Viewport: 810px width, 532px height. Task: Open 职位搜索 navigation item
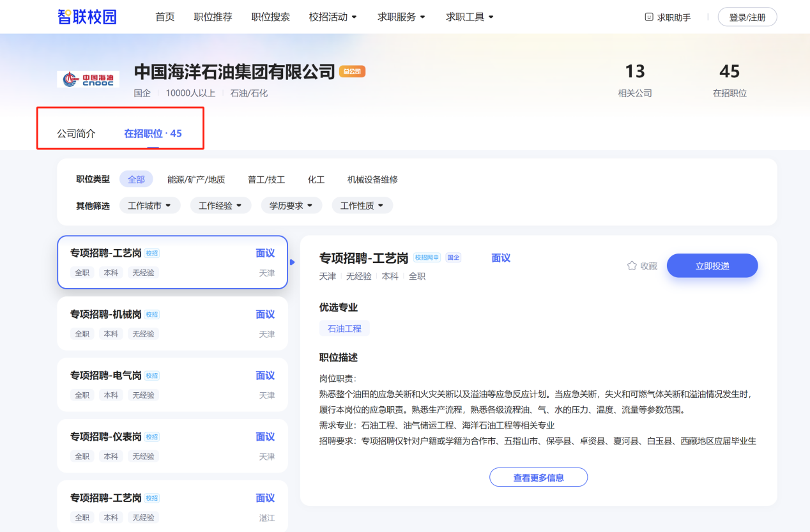tap(271, 17)
